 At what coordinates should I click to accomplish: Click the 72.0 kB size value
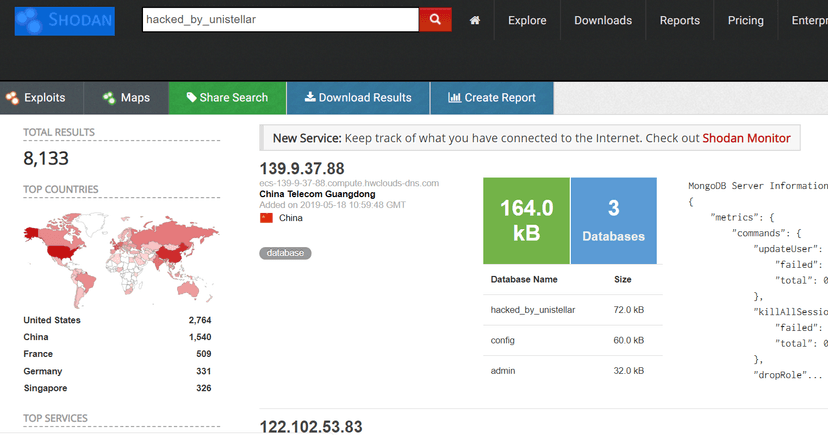628,310
